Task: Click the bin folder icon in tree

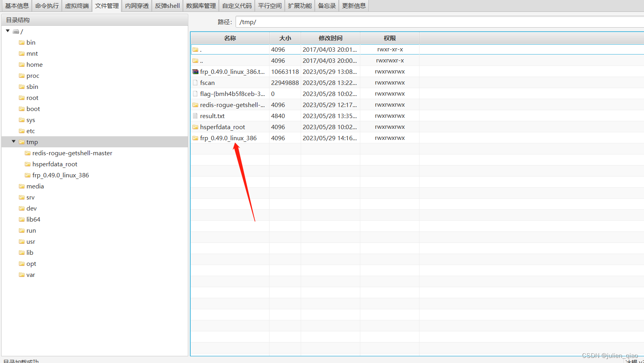Action: tap(22, 42)
